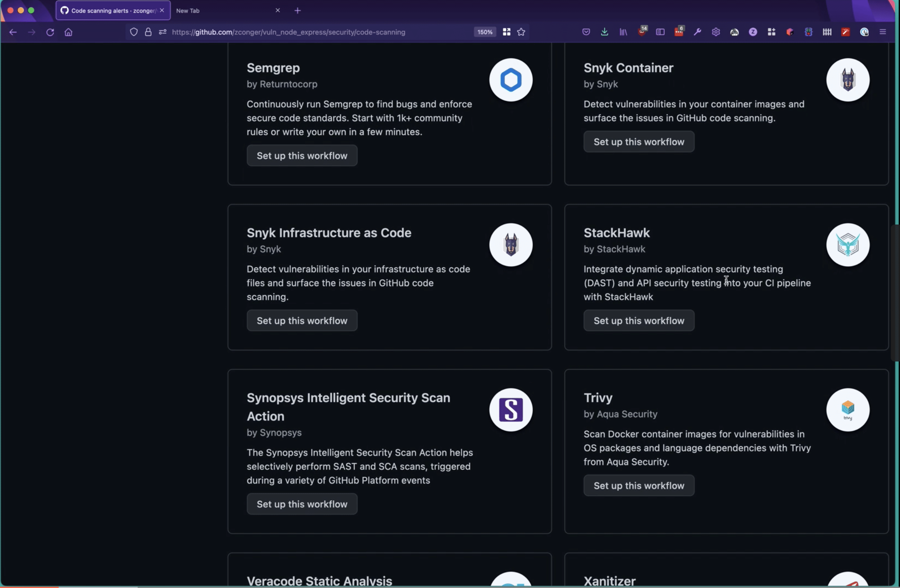Click the Synopsys S logo icon

(511, 410)
